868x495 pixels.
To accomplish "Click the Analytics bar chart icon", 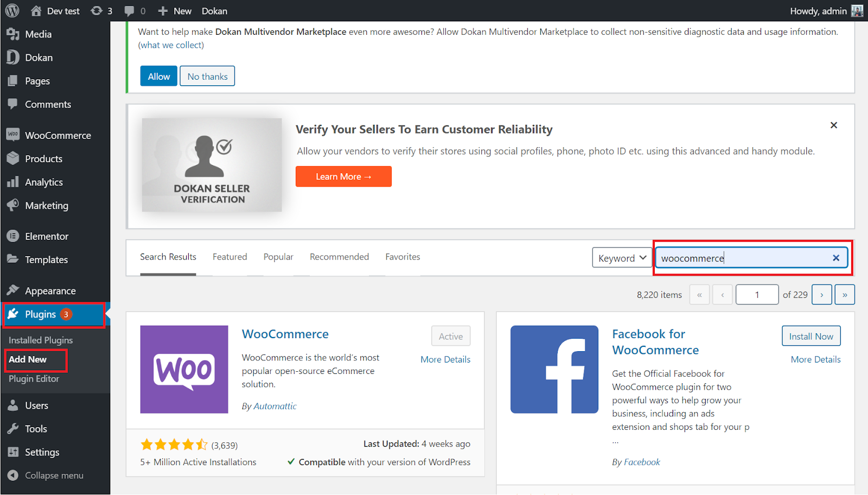I will click(13, 182).
